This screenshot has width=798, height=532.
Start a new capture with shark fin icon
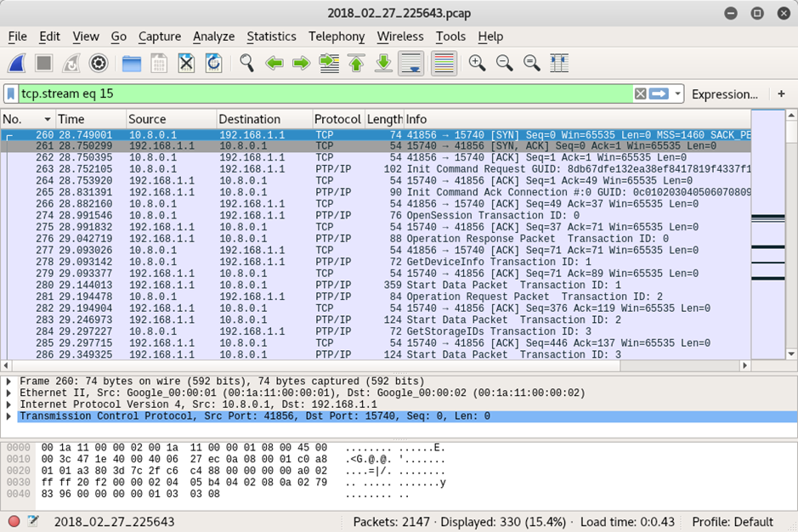pyautogui.click(x=17, y=64)
